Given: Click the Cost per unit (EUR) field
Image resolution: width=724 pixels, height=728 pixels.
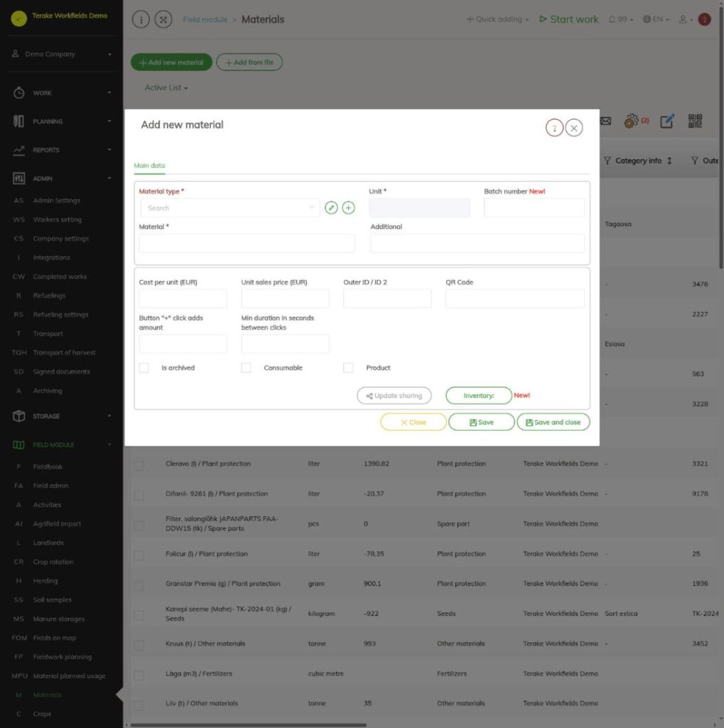Looking at the screenshot, I should point(183,299).
